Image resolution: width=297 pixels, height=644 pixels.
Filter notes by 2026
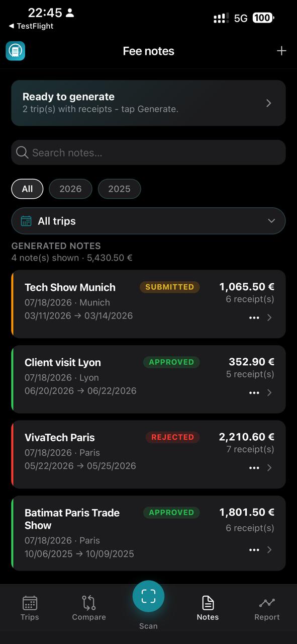coord(70,189)
